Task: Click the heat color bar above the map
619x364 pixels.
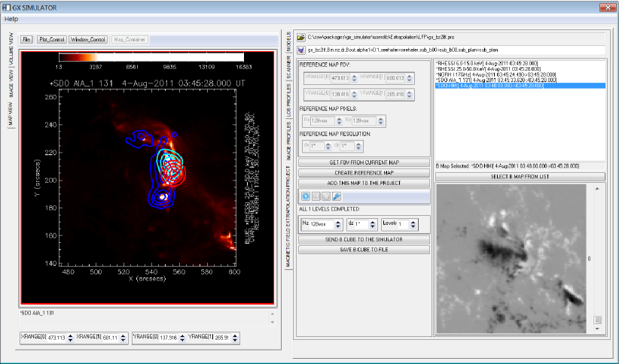Action: click(x=151, y=56)
